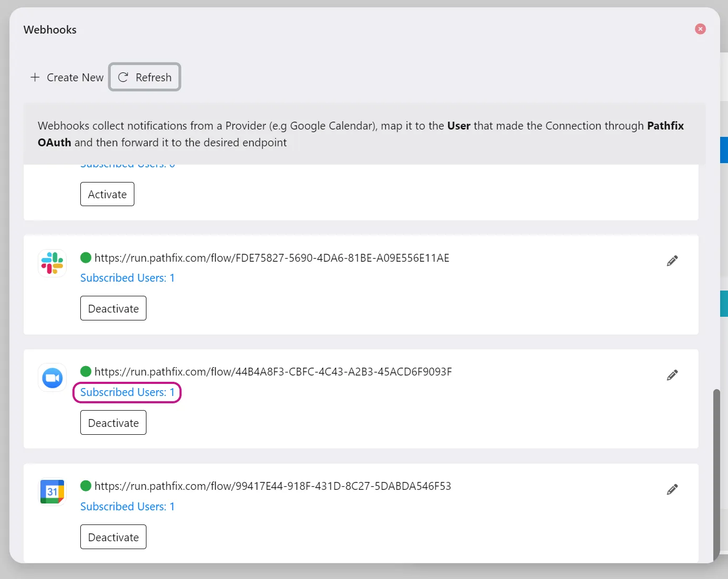Edit the Google Calendar webhook pencil icon
Viewport: 728px width, 579px height.
[672, 489]
